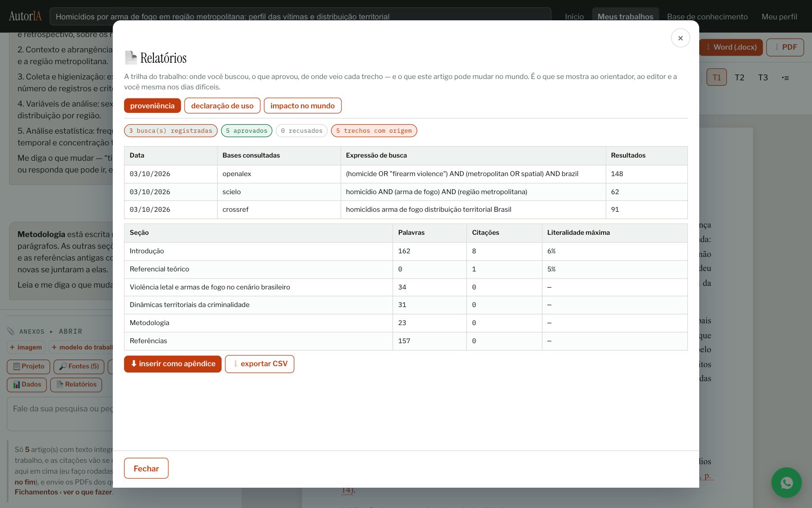The width and height of the screenshot is (812, 508).
Task: Open Fontes (5) chip
Action: click(x=79, y=366)
